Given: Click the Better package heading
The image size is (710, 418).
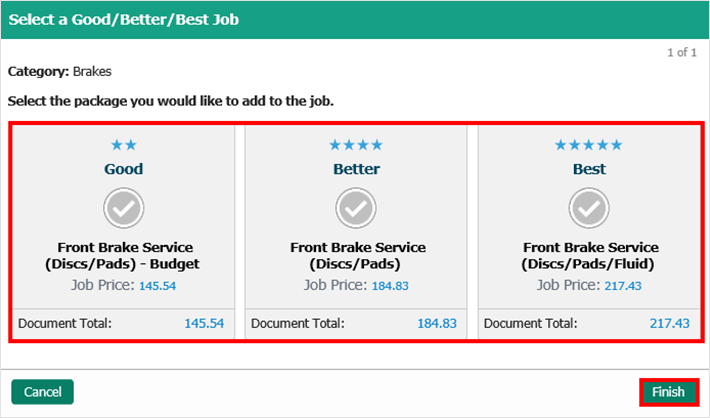Looking at the screenshot, I should tap(357, 169).
